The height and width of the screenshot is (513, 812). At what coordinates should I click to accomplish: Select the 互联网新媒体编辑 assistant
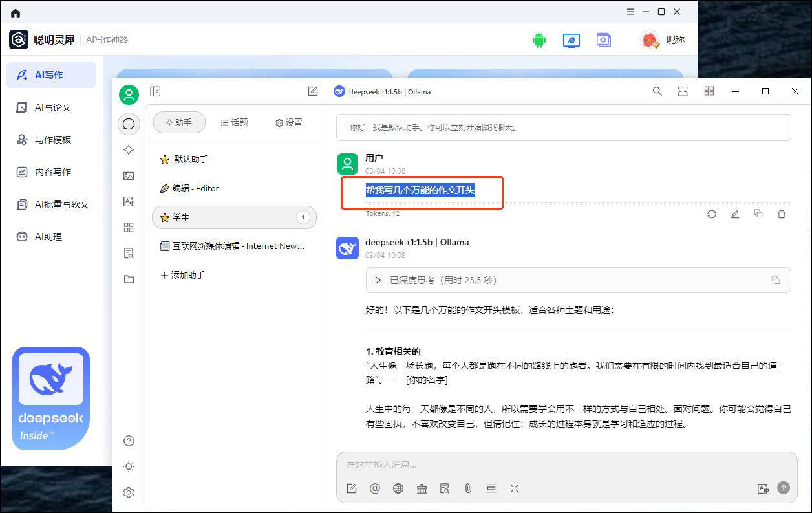[x=234, y=246]
